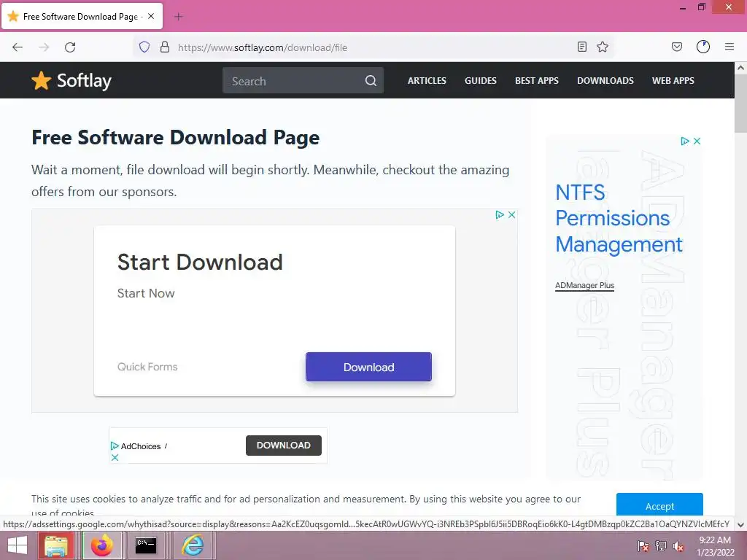Click the muted volume tray icon
Image resolution: width=747 pixels, height=560 pixels.
coord(678,545)
